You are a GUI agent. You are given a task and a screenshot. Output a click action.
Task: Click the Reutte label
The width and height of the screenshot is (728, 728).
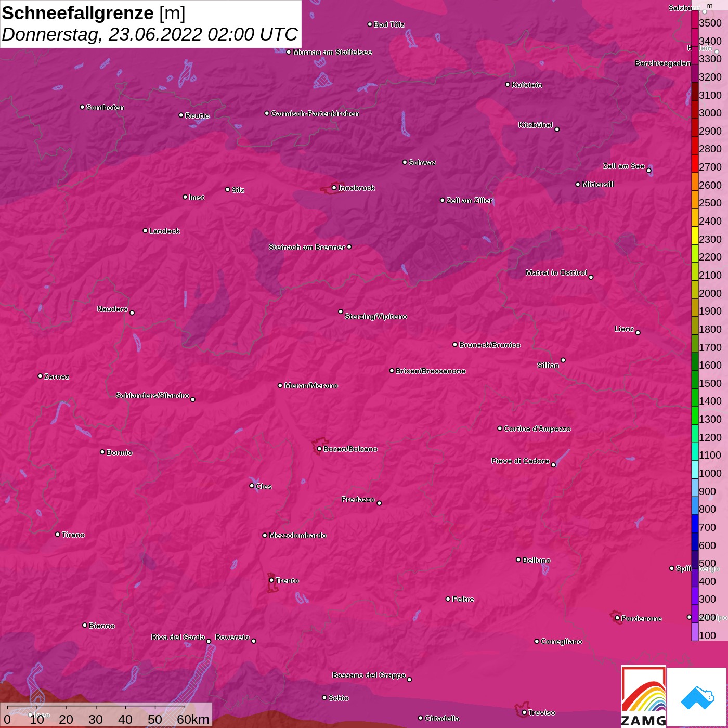click(197, 115)
